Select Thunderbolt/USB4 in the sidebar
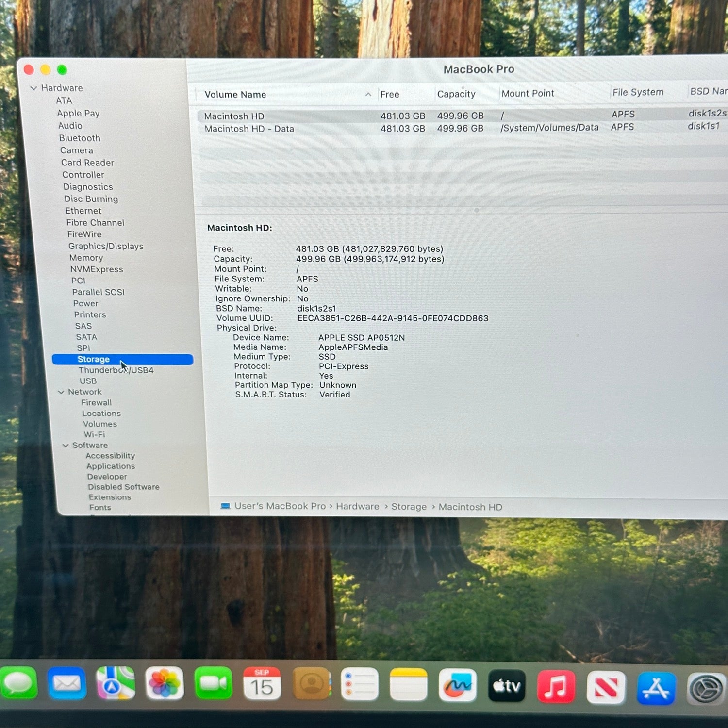728x728 pixels. tap(116, 370)
